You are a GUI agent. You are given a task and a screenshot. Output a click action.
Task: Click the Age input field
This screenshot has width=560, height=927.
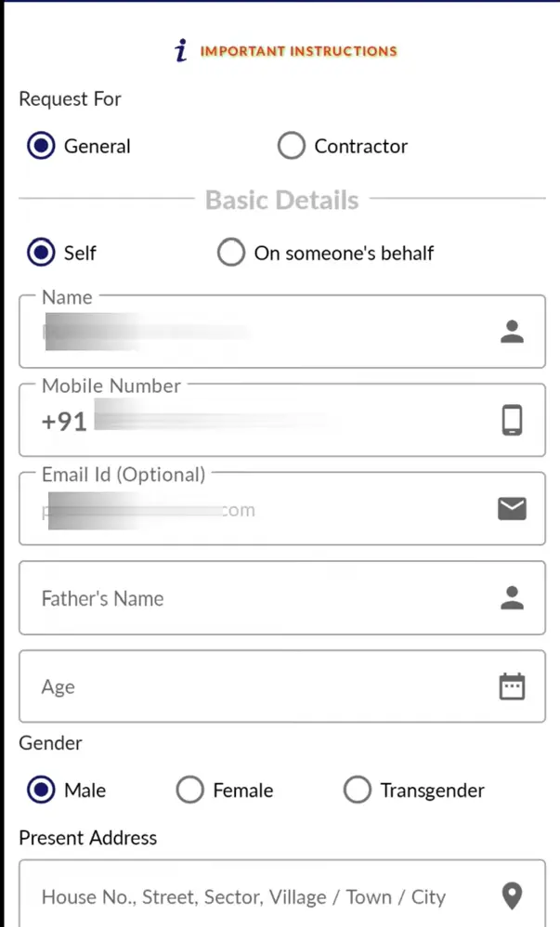[x=260, y=687]
